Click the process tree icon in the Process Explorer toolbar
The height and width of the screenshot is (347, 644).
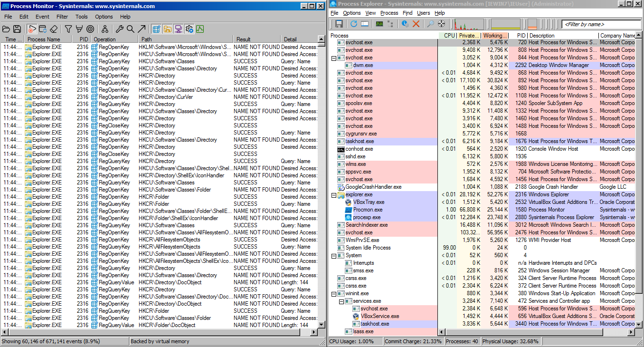click(390, 23)
